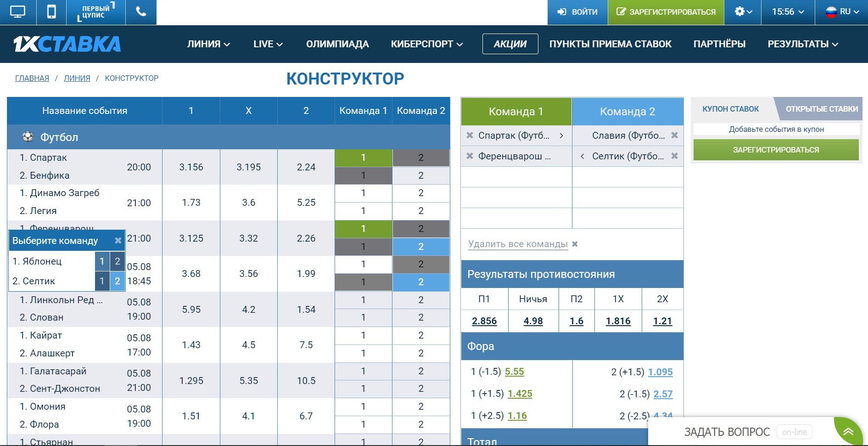Open mobile version phone icon

[x=51, y=12]
